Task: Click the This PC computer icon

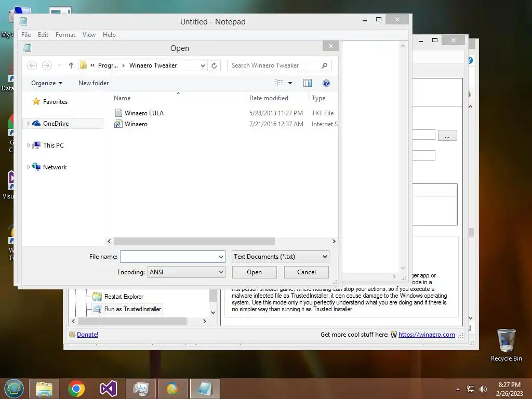Action: 36,145
